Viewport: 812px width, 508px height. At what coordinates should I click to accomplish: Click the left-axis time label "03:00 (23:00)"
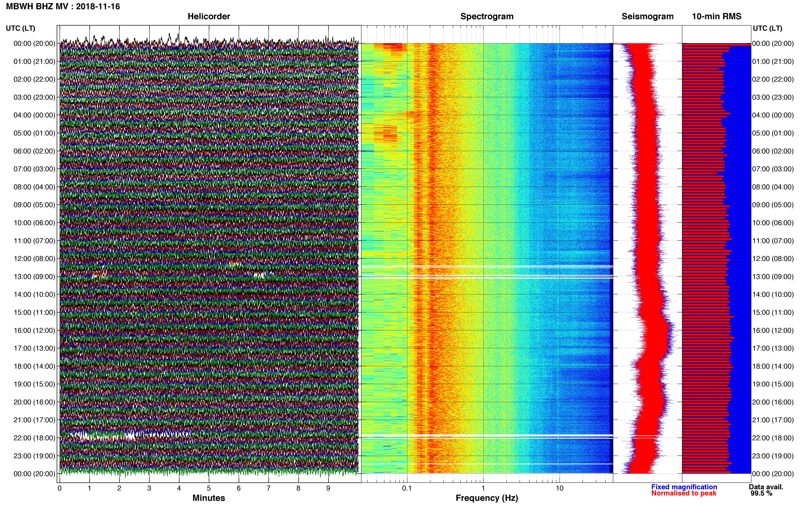pos(34,97)
